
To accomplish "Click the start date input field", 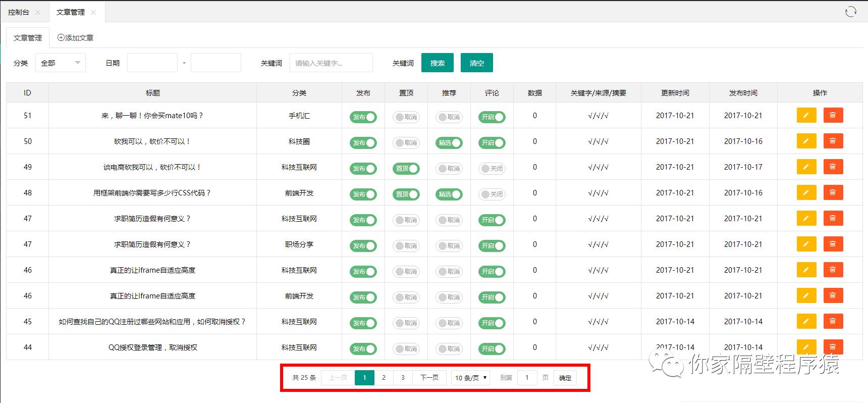I will pyautogui.click(x=152, y=63).
